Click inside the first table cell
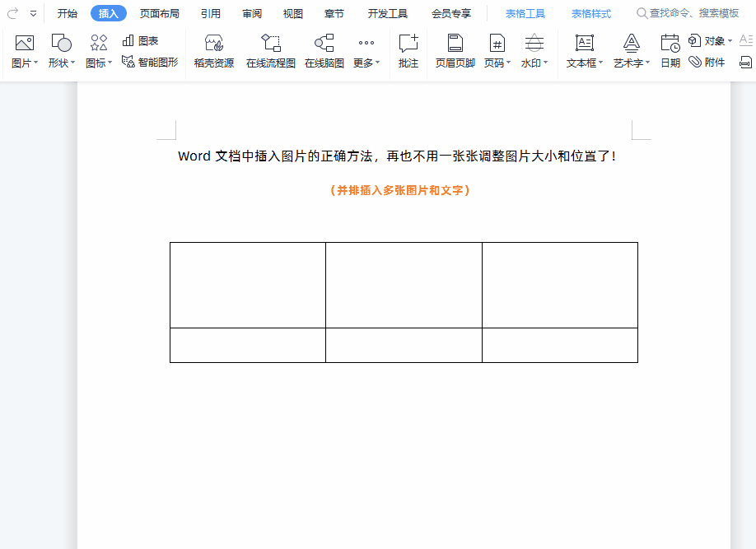This screenshot has width=756, height=549. coord(247,284)
